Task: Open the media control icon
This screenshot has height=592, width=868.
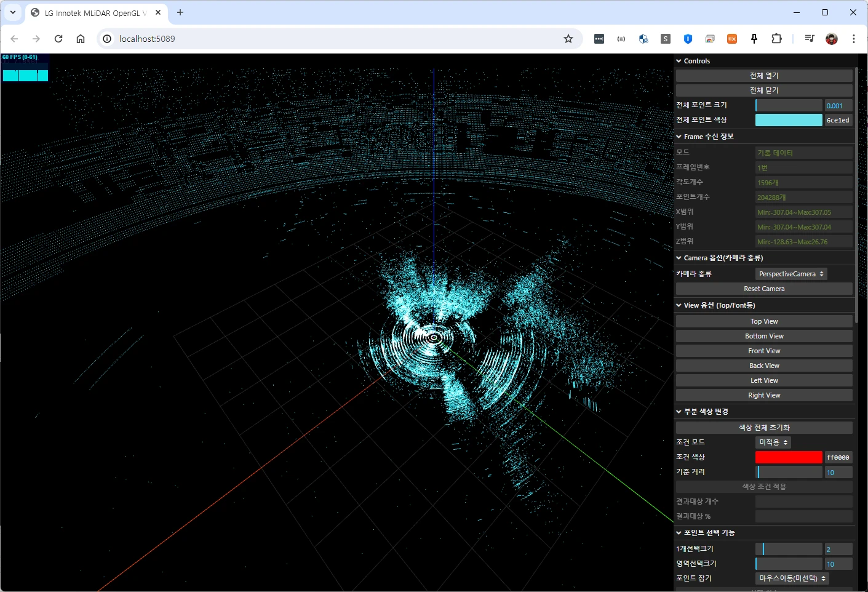Action: click(x=810, y=39)
